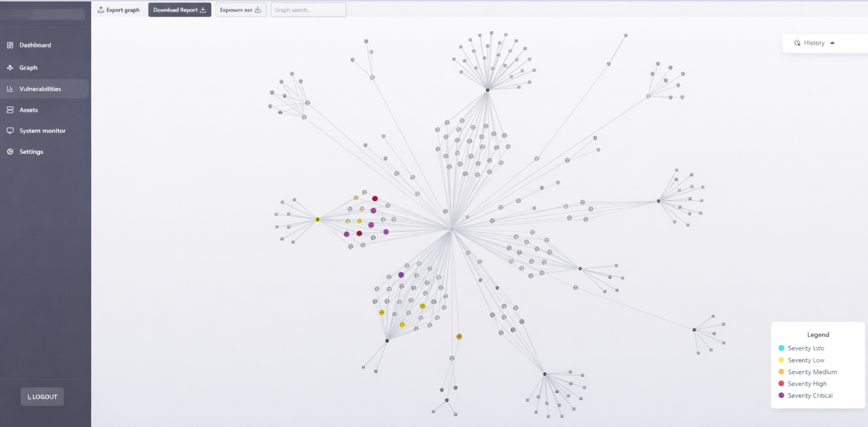Select the Graph sidebar icon
The height and width of the screenshot is (427, 868).
[x=10, y=67]
